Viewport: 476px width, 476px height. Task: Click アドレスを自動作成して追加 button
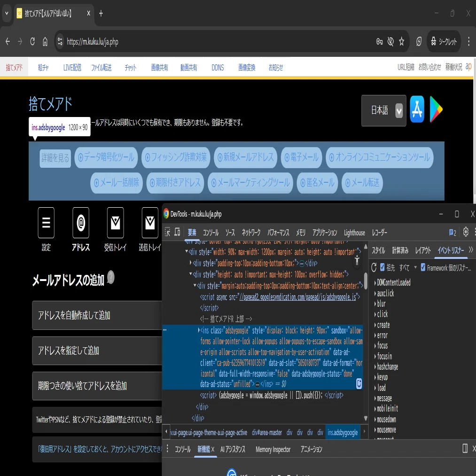pyautogui.click(x=97, y=315)
